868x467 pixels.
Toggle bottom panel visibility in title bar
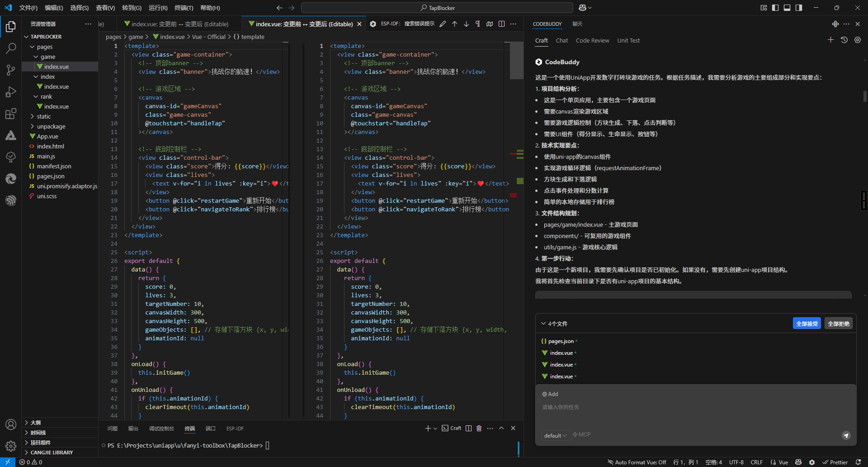[x=787, y=8]
